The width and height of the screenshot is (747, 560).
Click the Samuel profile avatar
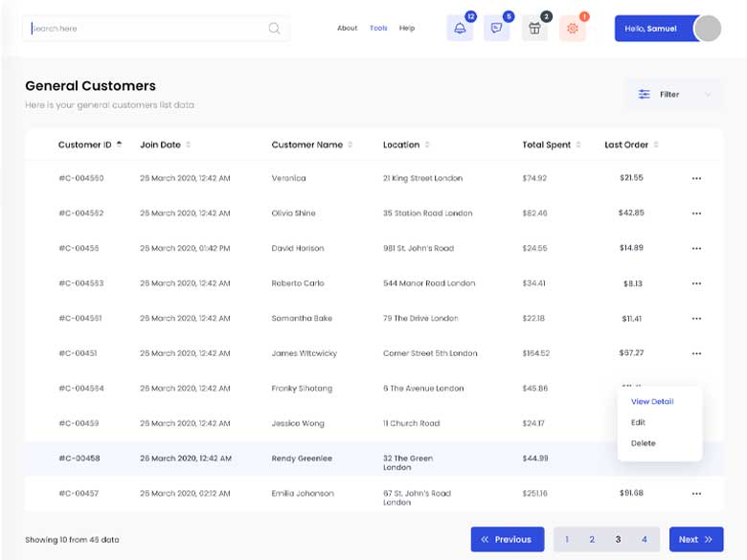tap(708, 29)
